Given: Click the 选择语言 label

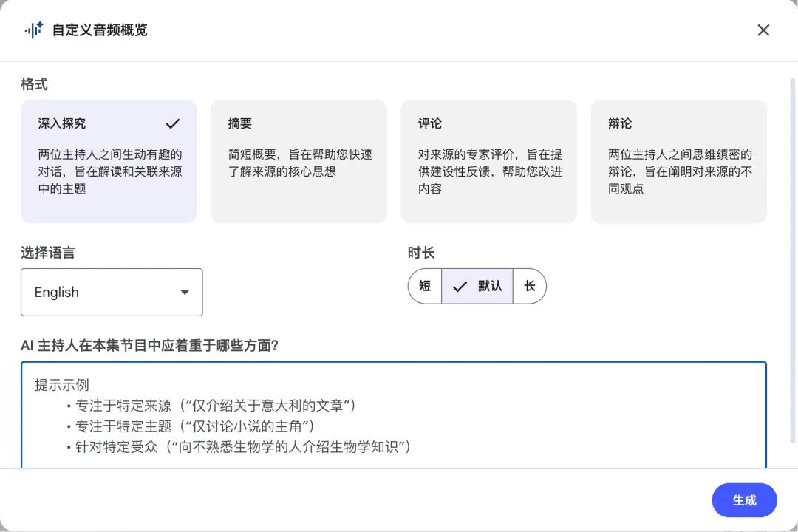Looking at the screenshot, I should click(x=48, y=253).
